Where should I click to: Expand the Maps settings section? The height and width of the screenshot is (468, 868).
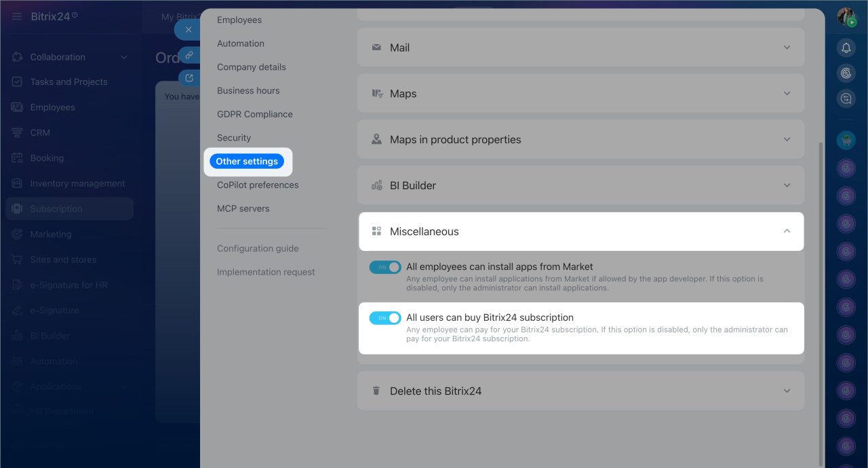point(787,94)
